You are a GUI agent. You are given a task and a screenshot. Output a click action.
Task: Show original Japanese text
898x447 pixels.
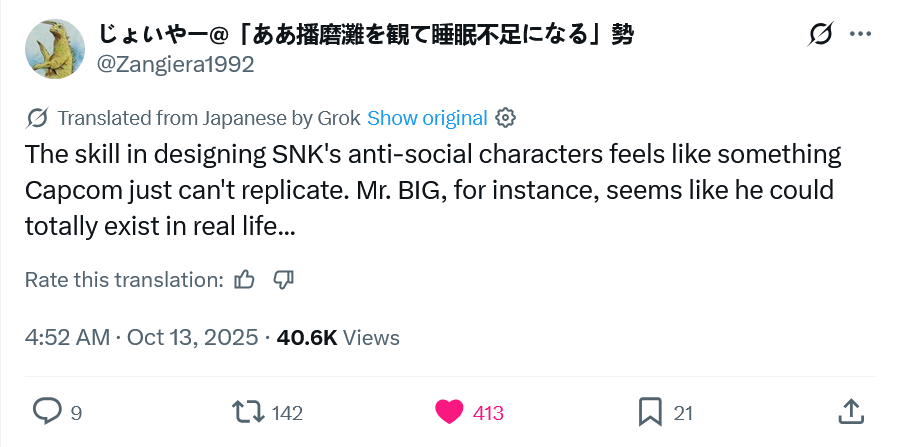pyautogui.click(x=427, y=118)
